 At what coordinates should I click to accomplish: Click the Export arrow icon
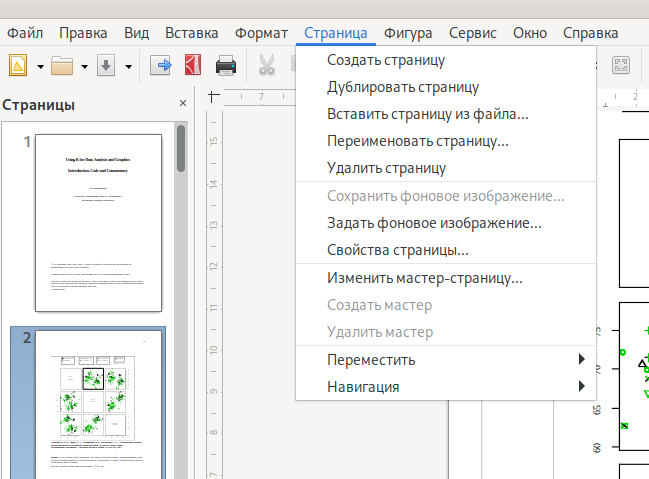[x=162, y=66]
